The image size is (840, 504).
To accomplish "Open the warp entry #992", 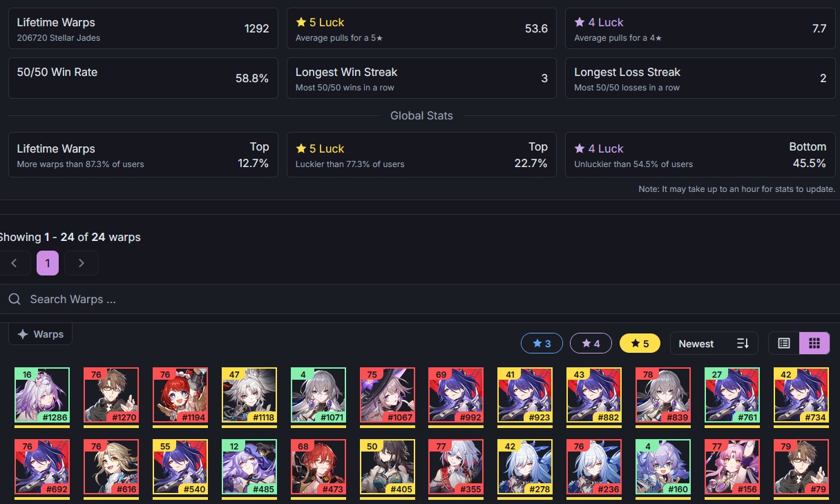I will [456, 395].
